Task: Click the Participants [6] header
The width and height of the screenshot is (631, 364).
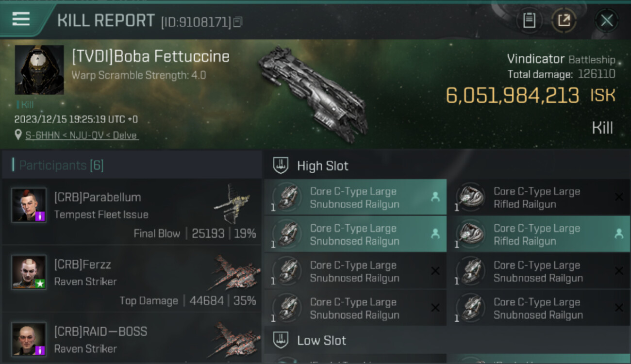Action: pos(61,165)
